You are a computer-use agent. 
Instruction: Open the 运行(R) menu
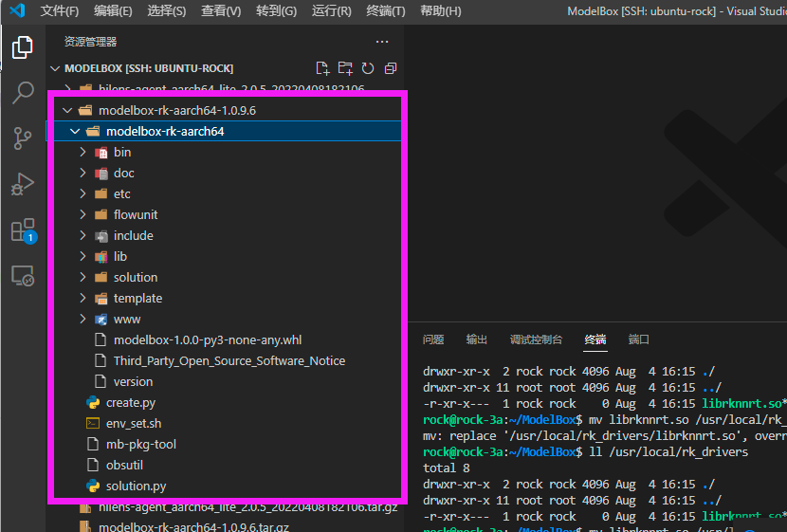[331, 10]
